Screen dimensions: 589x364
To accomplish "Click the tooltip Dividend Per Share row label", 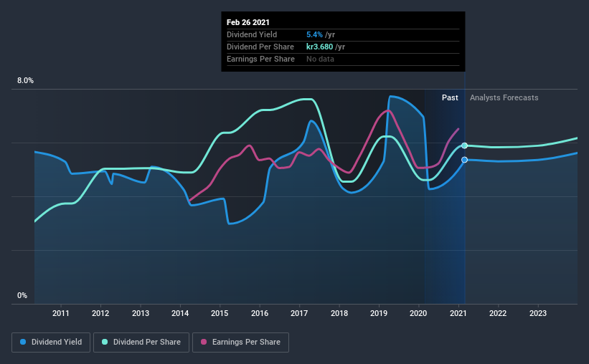I will tap(260, 47).
